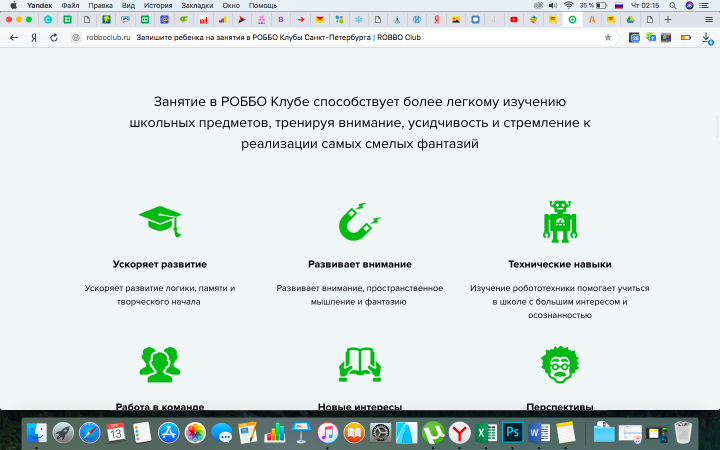Screen dimensions: 720x450
Task: Open Calendar from the Dock
Action: (116, 433)
